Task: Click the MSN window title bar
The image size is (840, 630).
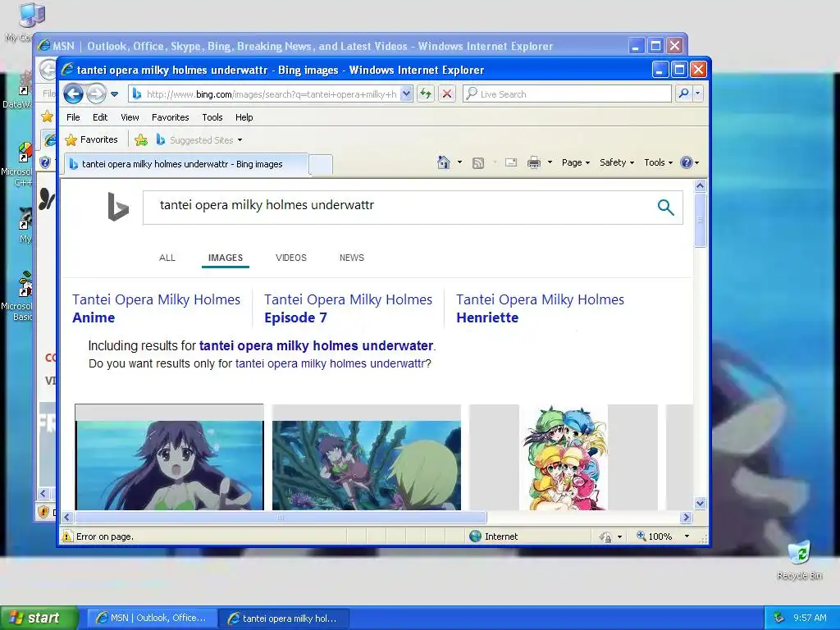Action: [332, 46]
